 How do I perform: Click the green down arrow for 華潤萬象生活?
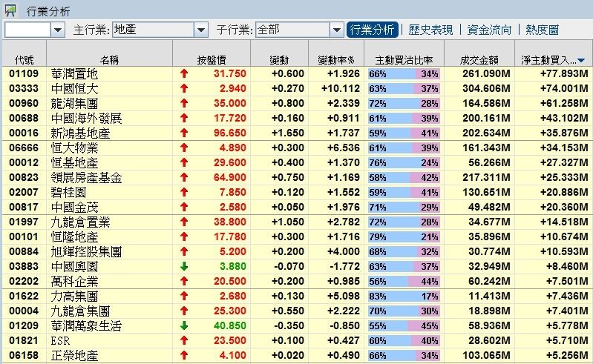coord(184,326)
